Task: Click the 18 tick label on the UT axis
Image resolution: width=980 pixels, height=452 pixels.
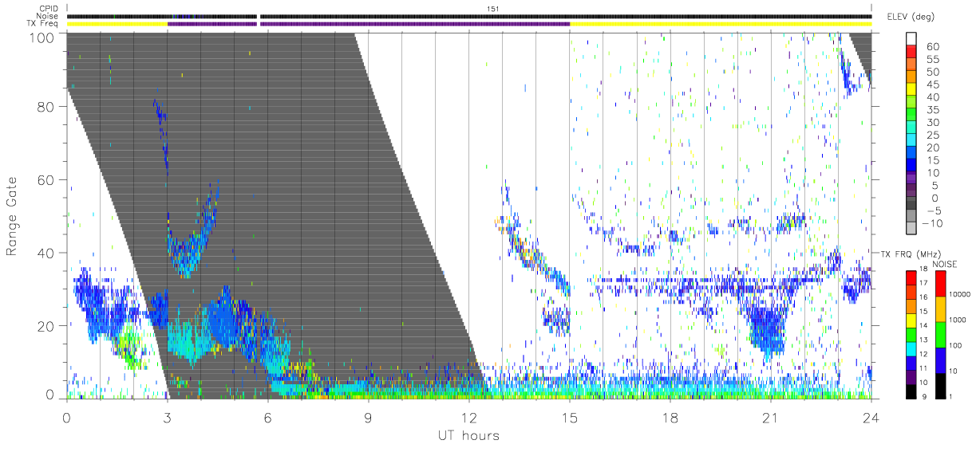Action: coord(670,417)
